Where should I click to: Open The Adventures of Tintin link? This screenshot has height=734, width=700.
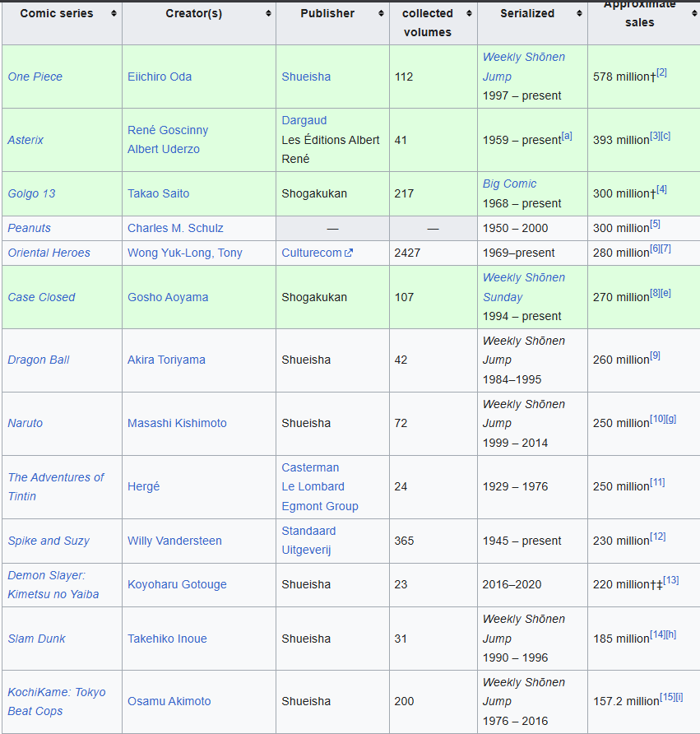tap(56, 487)
